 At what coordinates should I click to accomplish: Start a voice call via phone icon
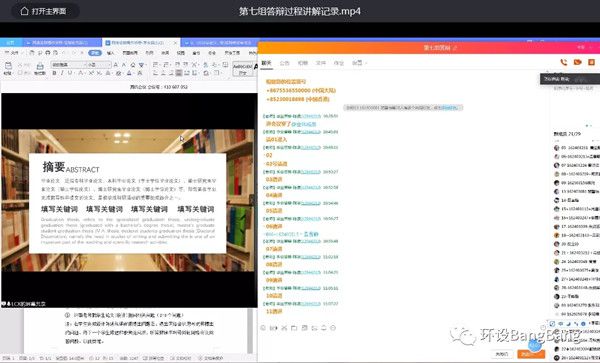(x=564, y=62)
